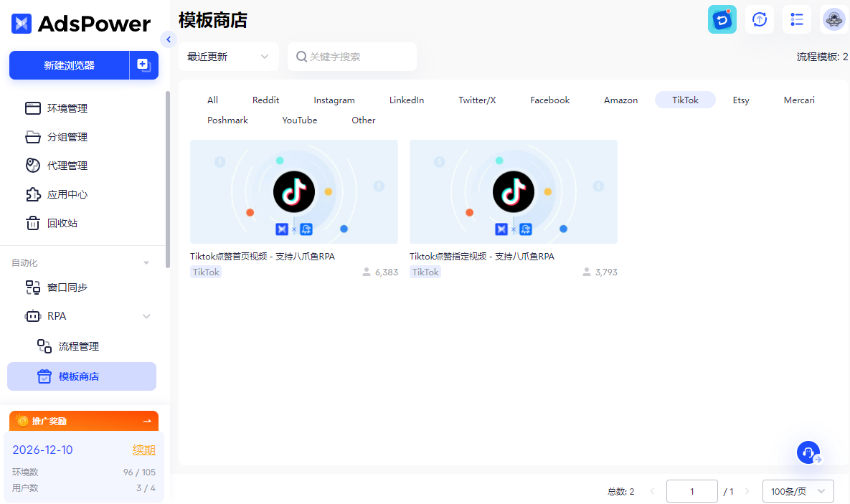Select the Amazon category tab

(x=620, y=100)
